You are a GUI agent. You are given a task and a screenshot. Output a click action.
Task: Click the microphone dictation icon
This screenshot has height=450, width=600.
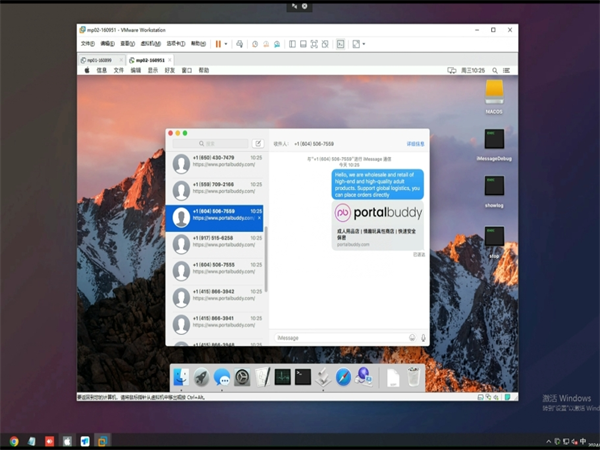pyautogui.click(x=423, y=337)
